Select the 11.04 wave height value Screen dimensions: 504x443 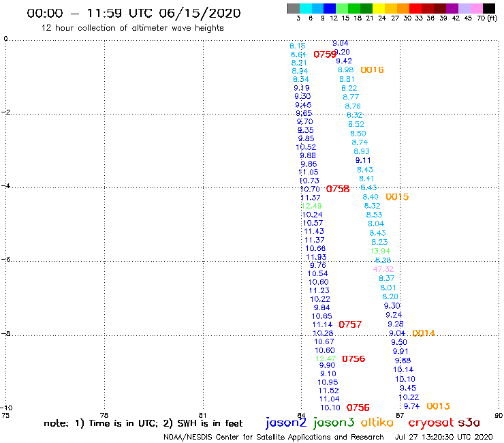click(329, 399)
